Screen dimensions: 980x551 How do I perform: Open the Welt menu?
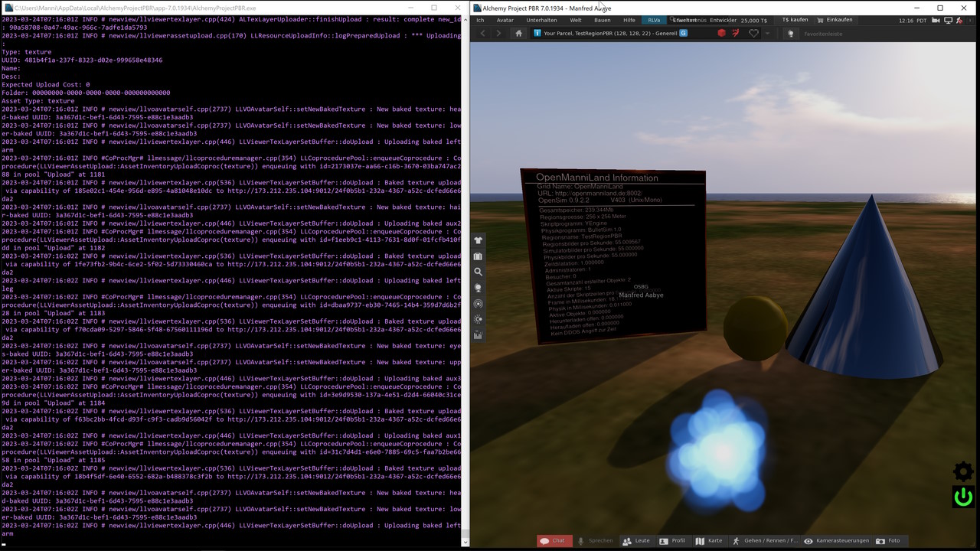pyautogui.click(x=575, y=20)
